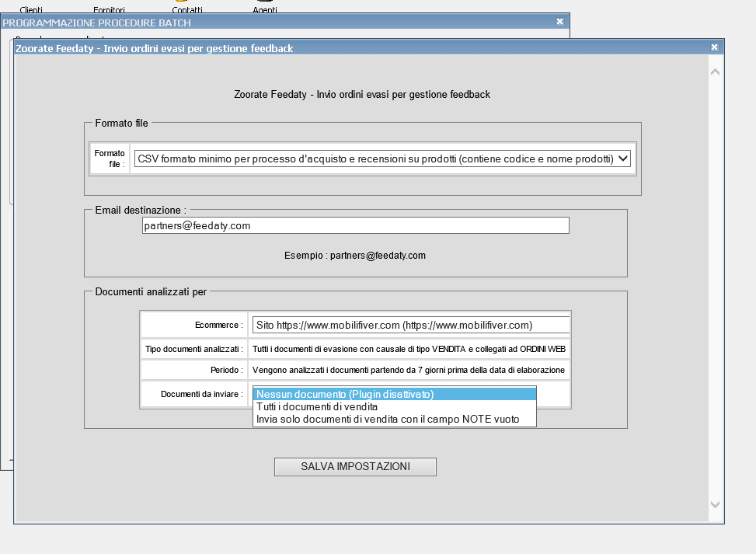Select 'Nessun documento (Plugin disattivato)' option
The height and width of the screenshot is (554, 756).
tap(395, 394)
